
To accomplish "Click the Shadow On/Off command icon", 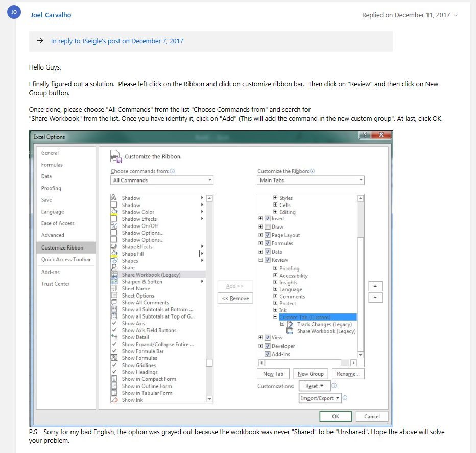I will click(114, 225).
